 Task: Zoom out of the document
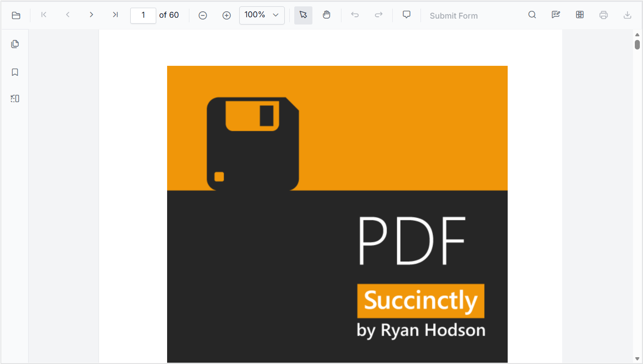[203, 15]
